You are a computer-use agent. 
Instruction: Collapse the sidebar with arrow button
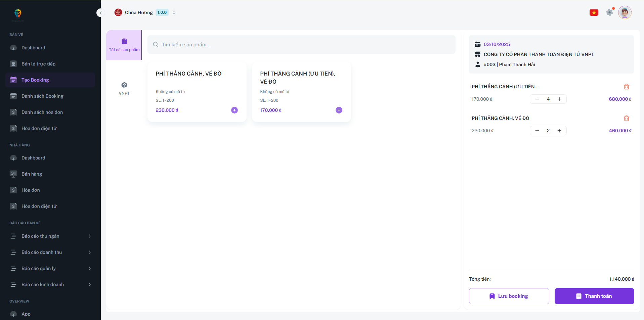point(100,13)
